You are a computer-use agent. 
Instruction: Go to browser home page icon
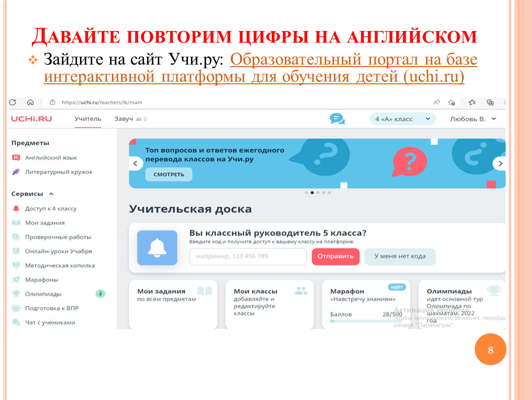[x=30, y=102]
